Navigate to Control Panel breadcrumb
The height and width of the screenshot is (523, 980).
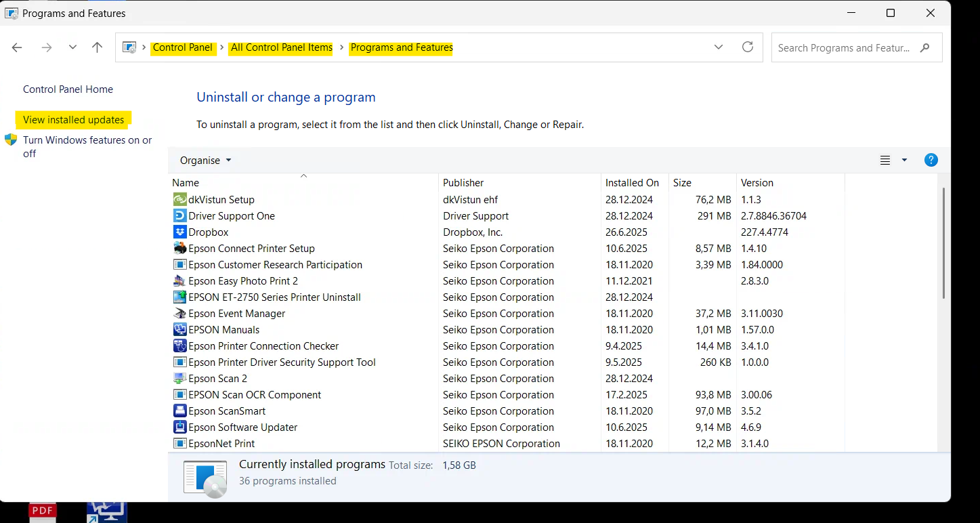click(183, 47)
